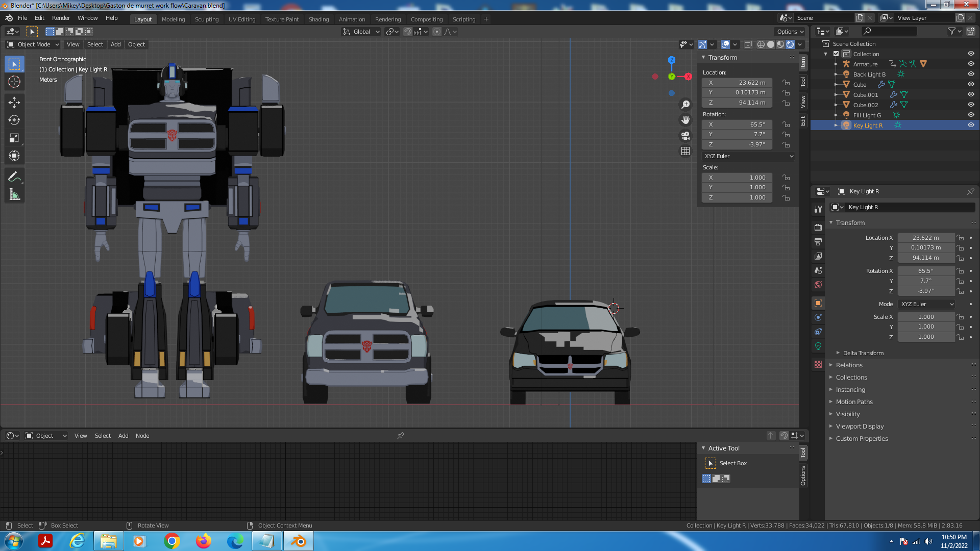Open the Render properties tab
Screen dimensions: 980x551
coord(818,228)
